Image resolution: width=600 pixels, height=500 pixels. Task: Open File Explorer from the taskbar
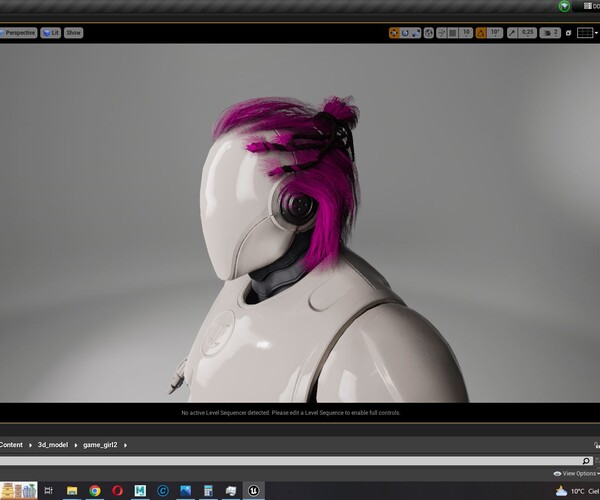click(72, 490)
